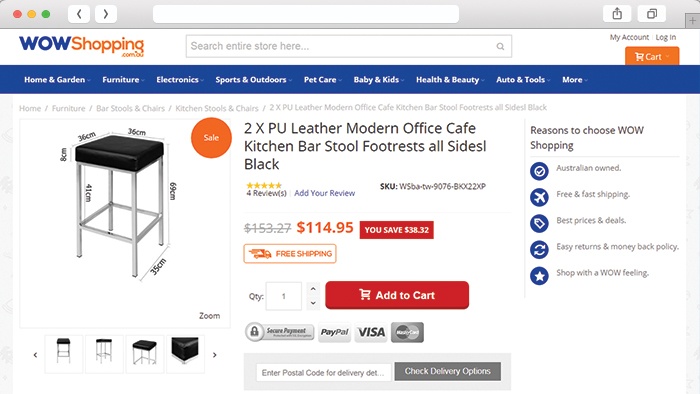Viewport: 700px width, 394px height.
Task: Click the Add to Cart button
Action: [x=397, y=295]
